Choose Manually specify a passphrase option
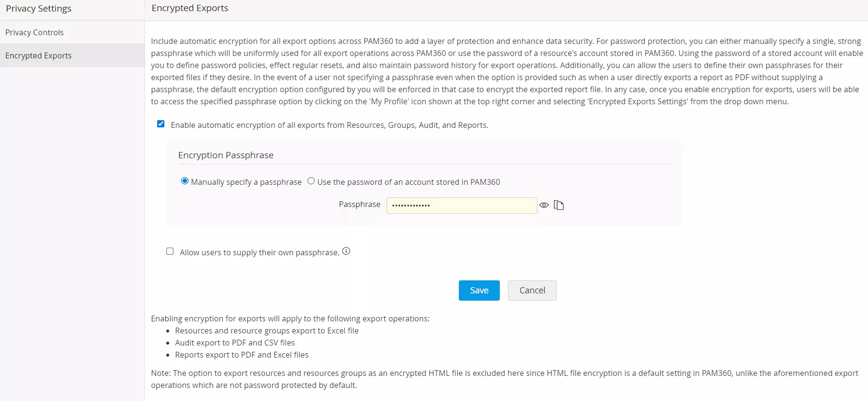This screenshot has width=868, height=401. (185, 180)
